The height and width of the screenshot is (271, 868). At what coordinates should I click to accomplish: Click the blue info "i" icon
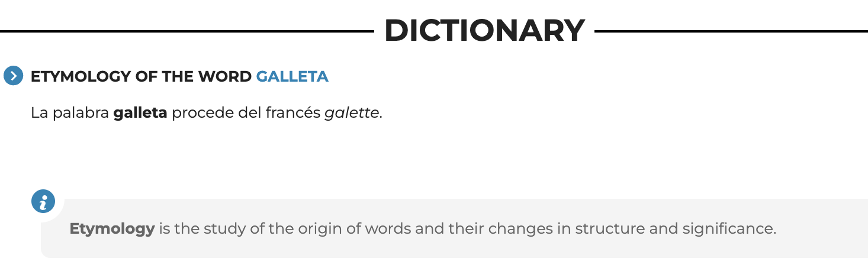pos(43,202)
